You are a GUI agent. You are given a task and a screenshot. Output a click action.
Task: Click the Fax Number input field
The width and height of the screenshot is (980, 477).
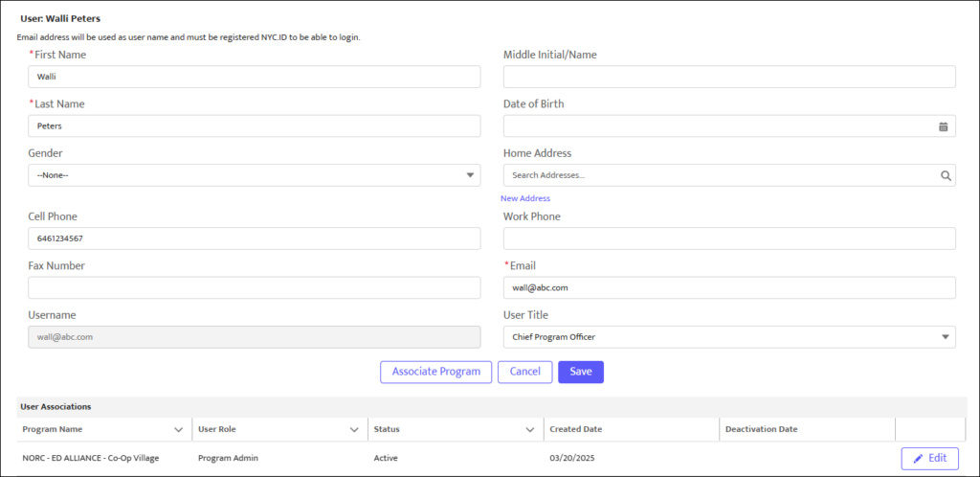[255, 287]
